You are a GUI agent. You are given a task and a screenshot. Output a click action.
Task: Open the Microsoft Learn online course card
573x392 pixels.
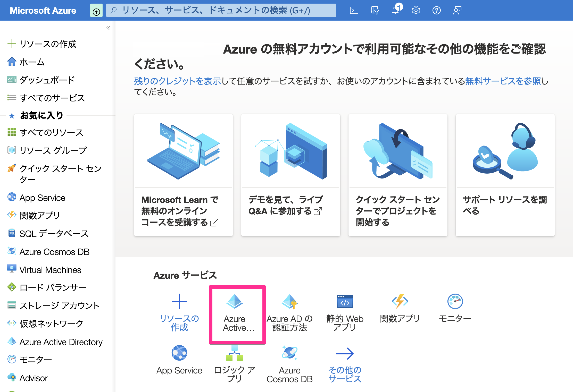click(x=184, y=175)
